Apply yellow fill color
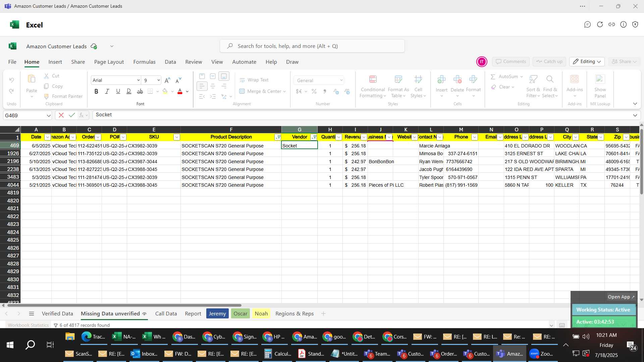Image resolution: width=644 pixels, height=362 pixels. pyautogui.click(x=165, y=91)
